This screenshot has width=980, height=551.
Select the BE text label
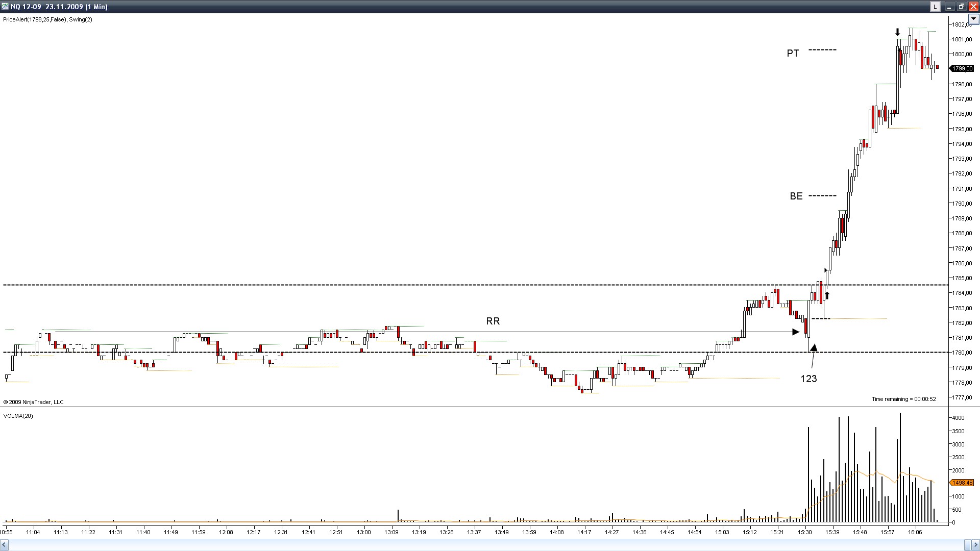pyautogui.click(x=796, y=196)
